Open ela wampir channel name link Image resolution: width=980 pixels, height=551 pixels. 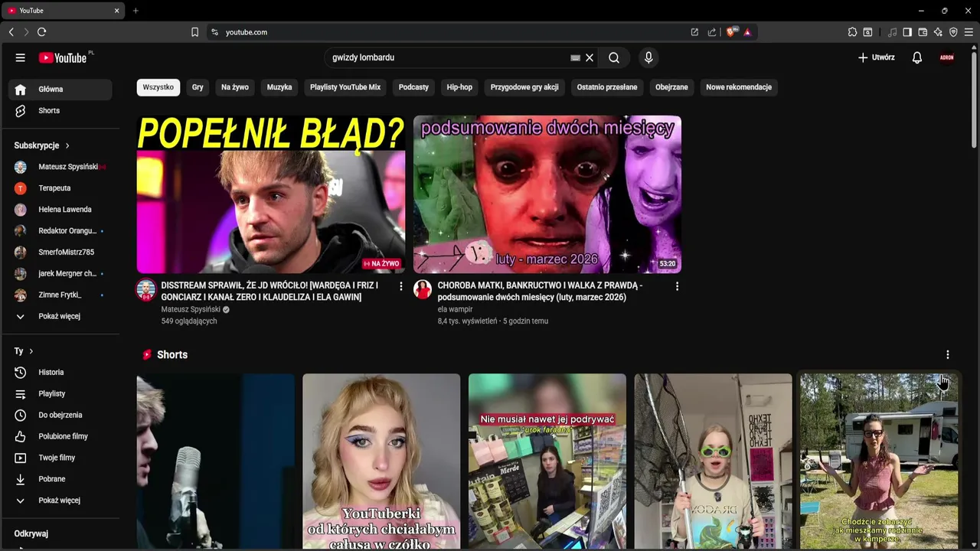pyautogui.click(x=455, y=309)
